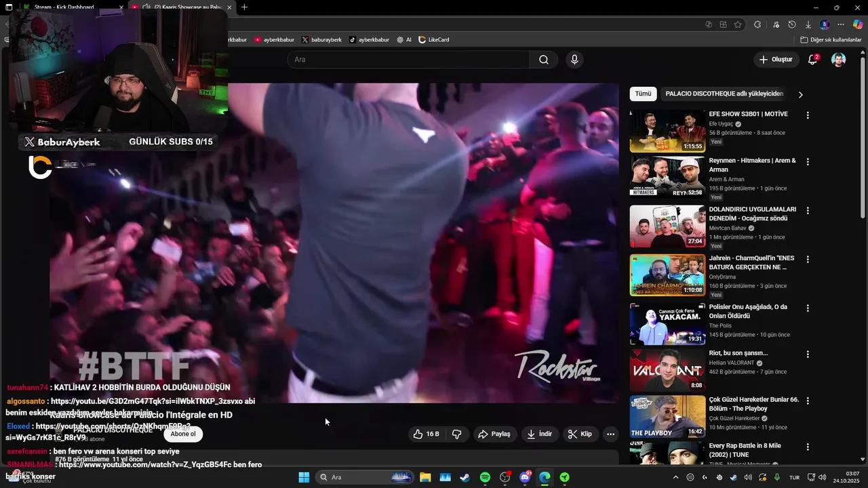Viewport: 868px width, 488px height.
Task: Open a new browser tab
Action: click(x=244, y=7)
